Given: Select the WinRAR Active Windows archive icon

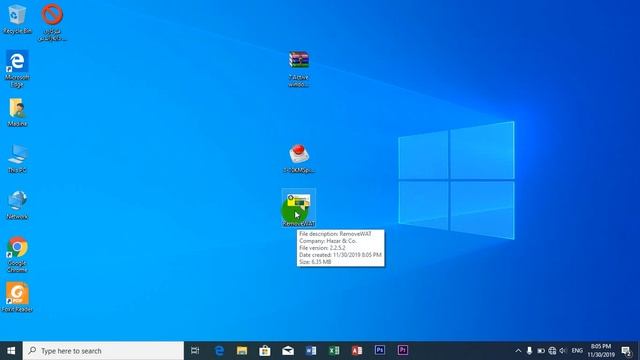Looking at the screenshot, I should click(x=299, y=69).
